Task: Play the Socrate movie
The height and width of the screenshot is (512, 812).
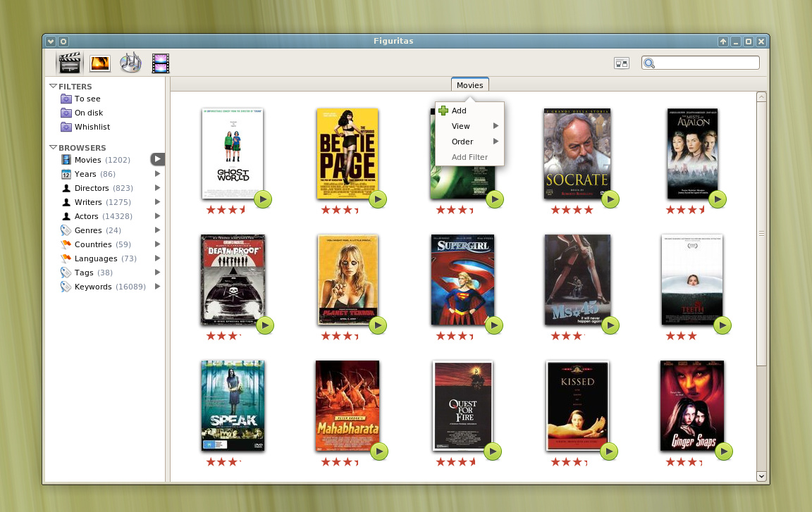Action: point(610,199)
